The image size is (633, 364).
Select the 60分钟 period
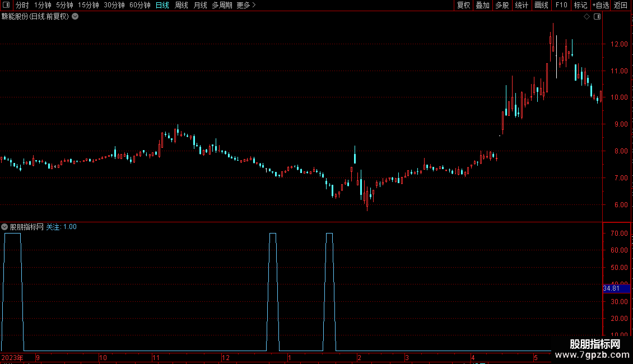pyautogui.click(x=139, y=5)
